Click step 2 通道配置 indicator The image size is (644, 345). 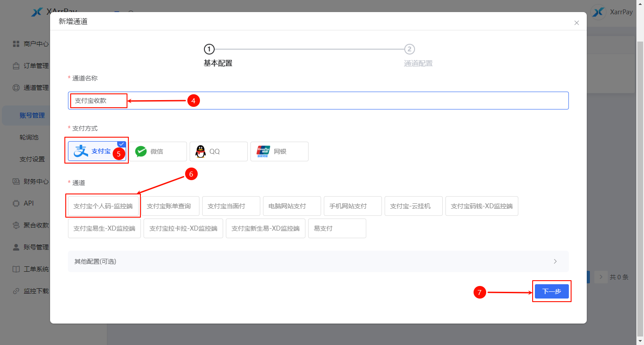click(409, 49)
